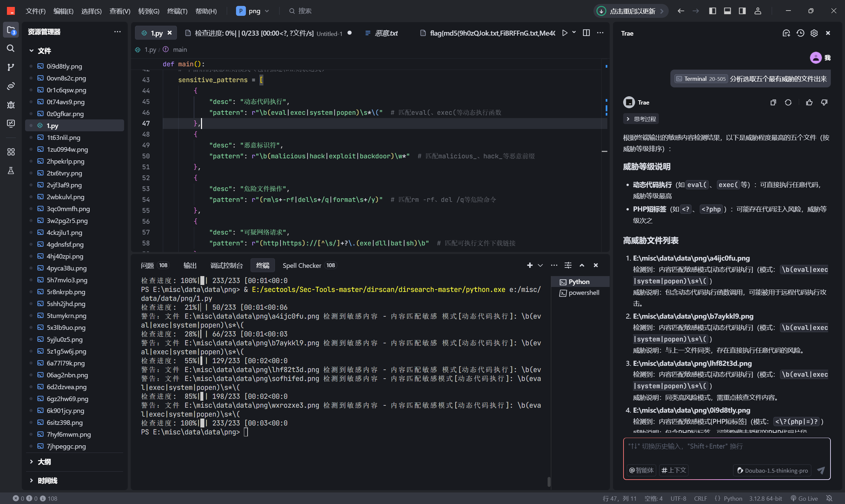Toggle the primary sidebar layout

713,11
